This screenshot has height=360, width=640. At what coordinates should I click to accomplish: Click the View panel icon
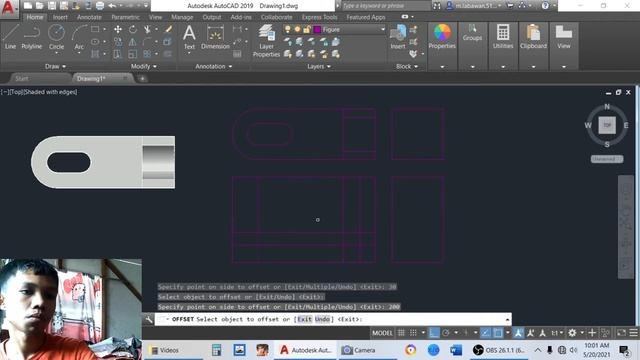coord(564,37)
